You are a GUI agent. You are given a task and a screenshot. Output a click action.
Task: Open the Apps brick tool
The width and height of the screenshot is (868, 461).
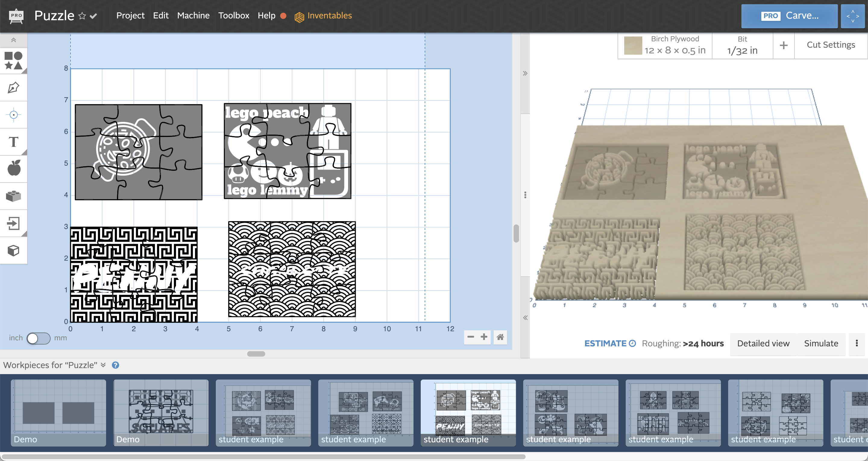[14, 196]
